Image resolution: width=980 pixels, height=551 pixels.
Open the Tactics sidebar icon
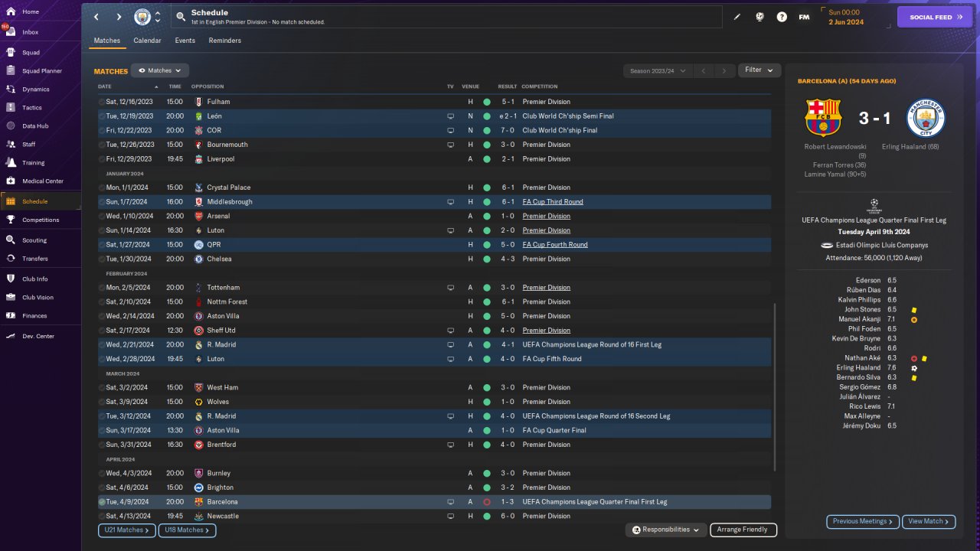pos(11,108)
